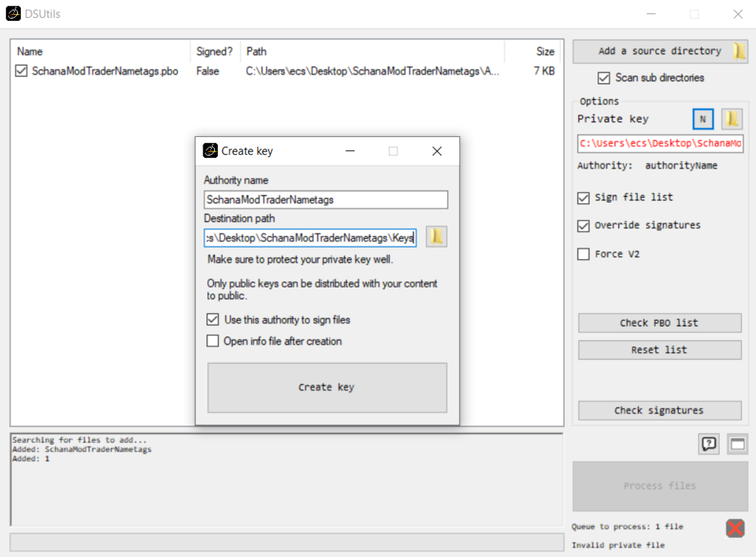Click the 'authorityName' value text
756x557 pixels.
tap(681, 166)
